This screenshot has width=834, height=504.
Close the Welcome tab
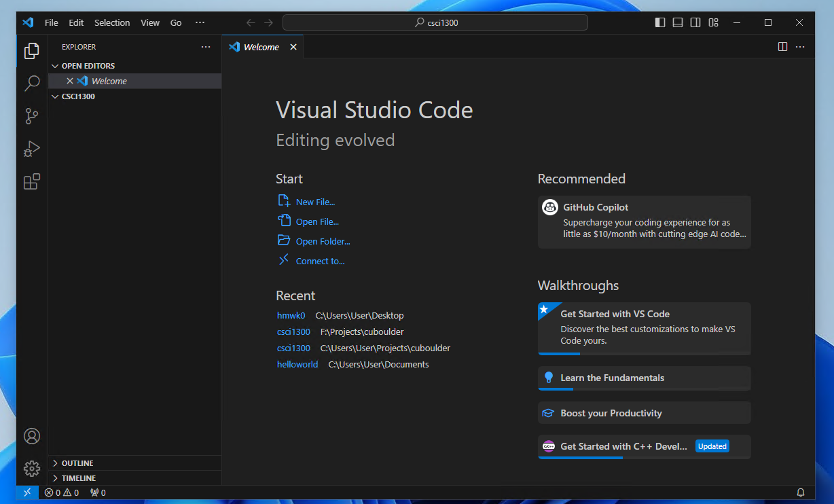coord(293,47)
